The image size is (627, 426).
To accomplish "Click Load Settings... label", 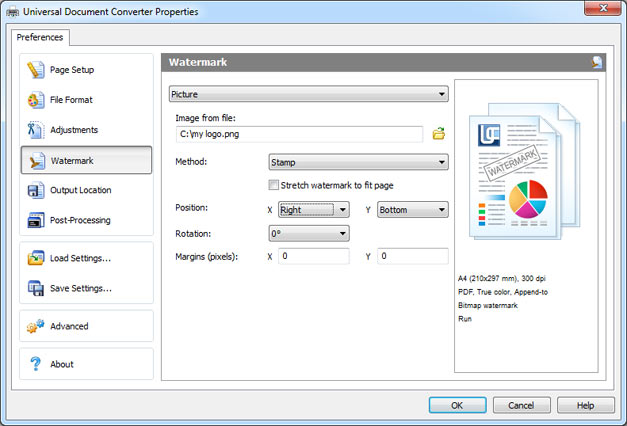I will (x=80, y=258).
